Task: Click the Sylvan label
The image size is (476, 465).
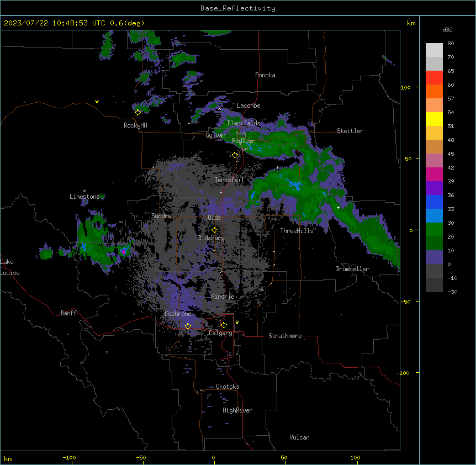Action: pos(215,135)
